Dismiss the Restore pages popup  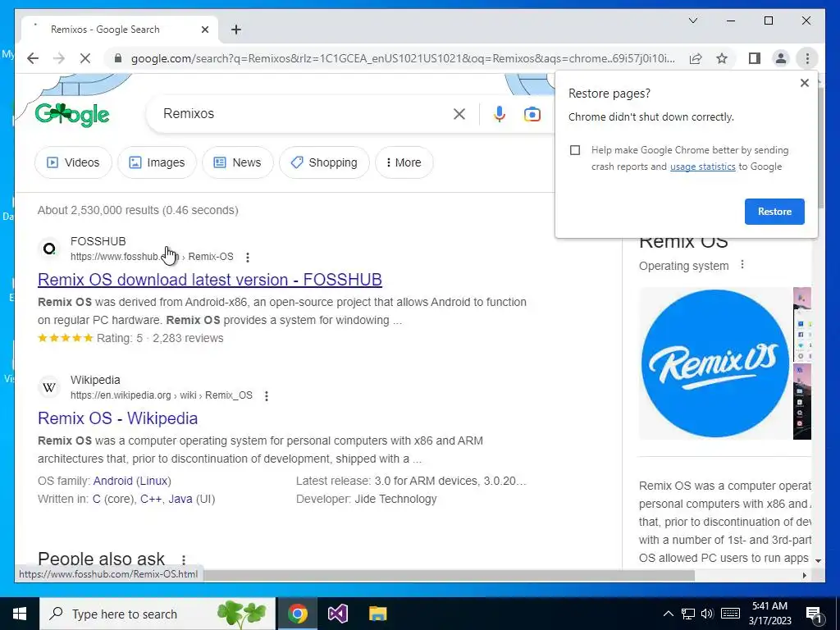tap(804, 83)
